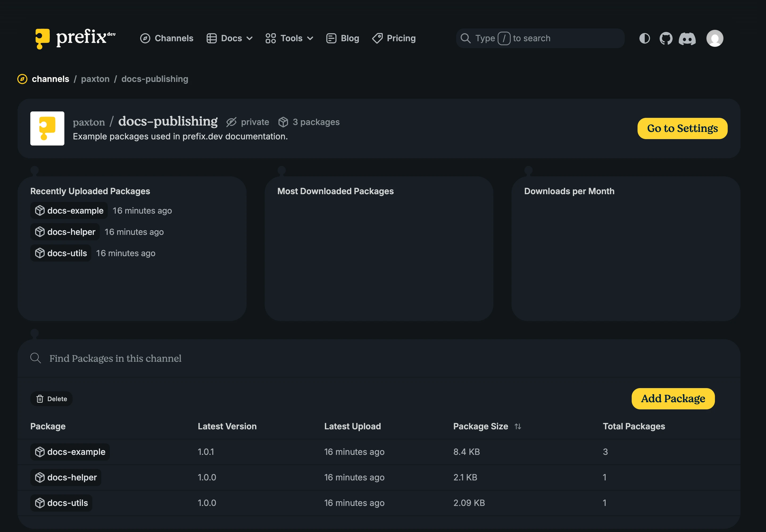Click the 8.4 KB size cell
Image resolution: width=766 pixels, height=532 pixels.
pos(467,452)
